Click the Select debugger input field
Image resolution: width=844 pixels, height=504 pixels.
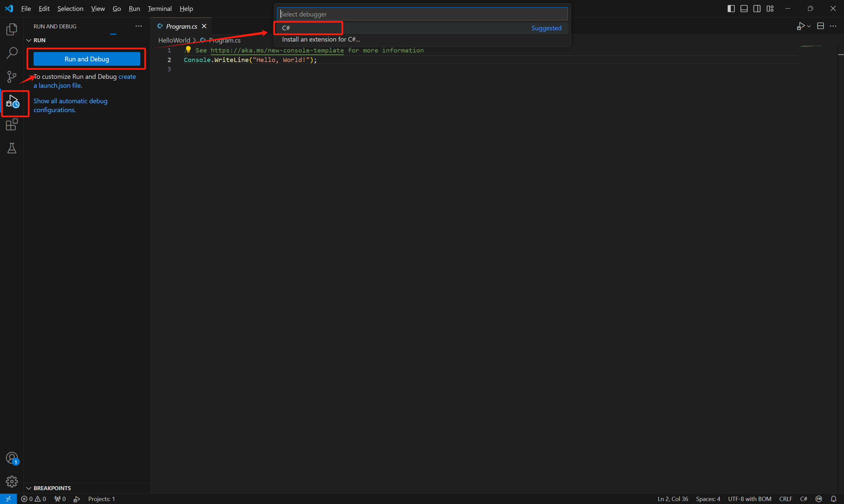click(x=422, y=14)
